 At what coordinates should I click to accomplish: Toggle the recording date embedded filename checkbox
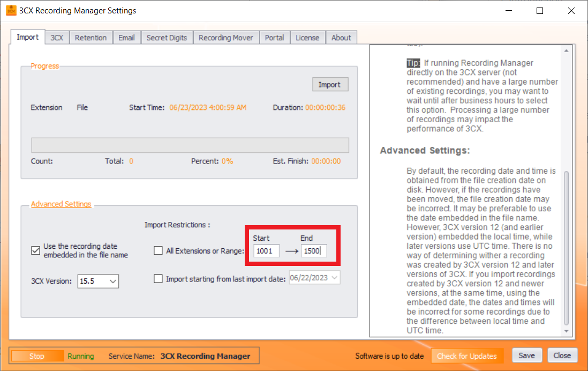35,250
